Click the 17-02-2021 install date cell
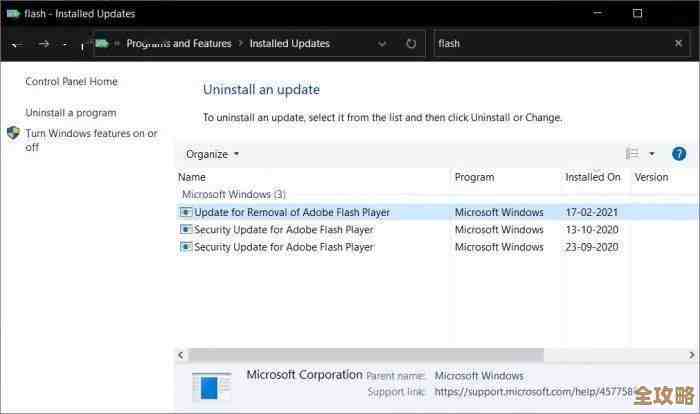 (592, 212)
